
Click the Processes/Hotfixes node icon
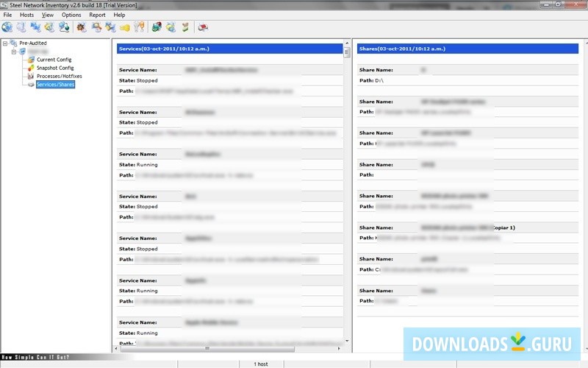[31, 76]
